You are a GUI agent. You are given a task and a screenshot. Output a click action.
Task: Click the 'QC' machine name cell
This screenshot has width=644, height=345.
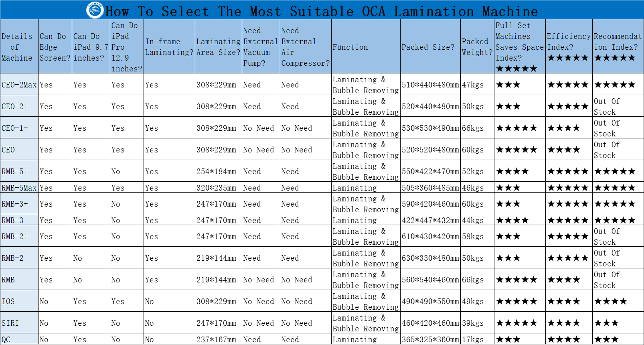19,339
